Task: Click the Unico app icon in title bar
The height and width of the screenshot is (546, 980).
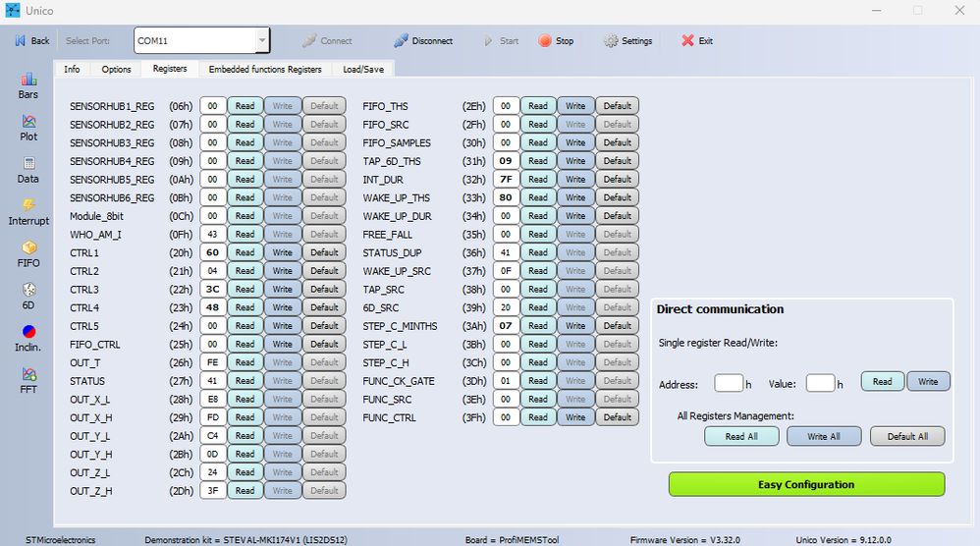Action: 13,10
